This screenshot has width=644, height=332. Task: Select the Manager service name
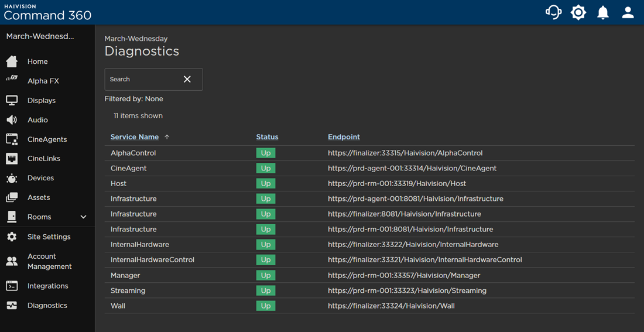125,275
